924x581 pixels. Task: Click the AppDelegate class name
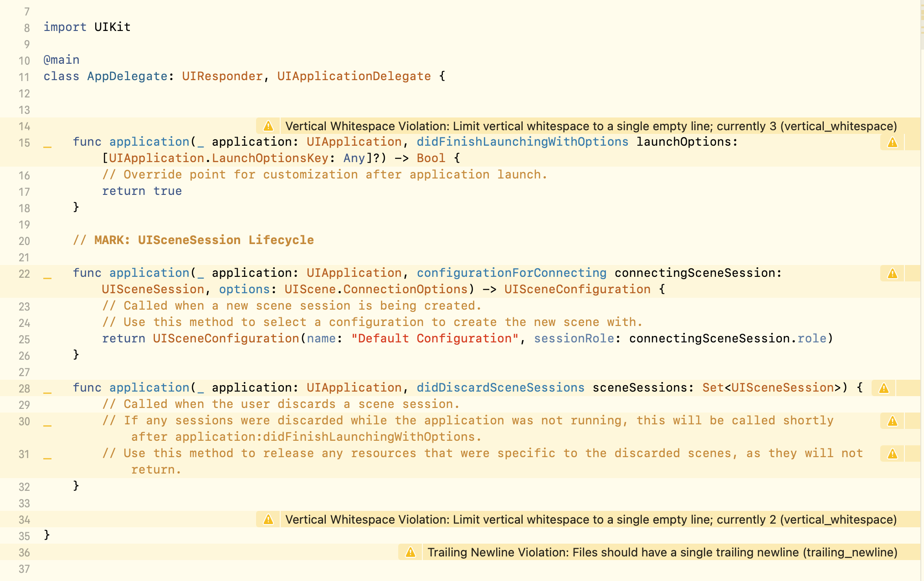pyautogui.click(x=127, y=76)
